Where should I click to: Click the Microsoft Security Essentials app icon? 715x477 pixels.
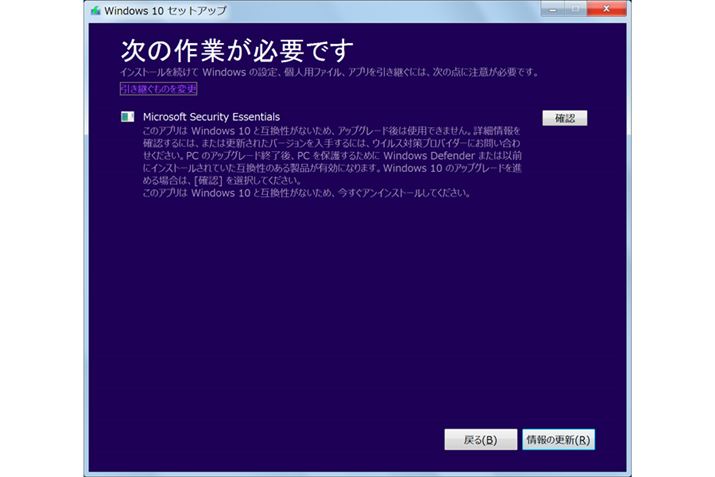pyautogui.click(x=128, y=117)
